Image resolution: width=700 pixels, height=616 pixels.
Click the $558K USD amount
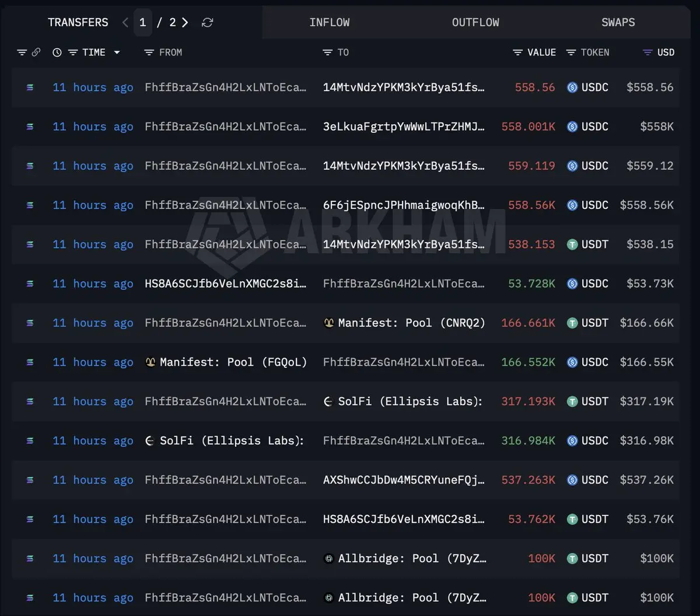tap(657, 127)
